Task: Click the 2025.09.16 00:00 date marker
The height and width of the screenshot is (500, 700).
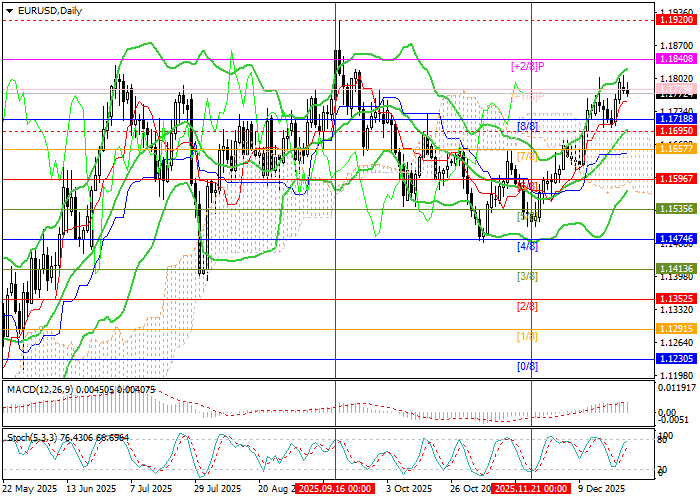Action: pyautogui.click(x=335, y=489)
